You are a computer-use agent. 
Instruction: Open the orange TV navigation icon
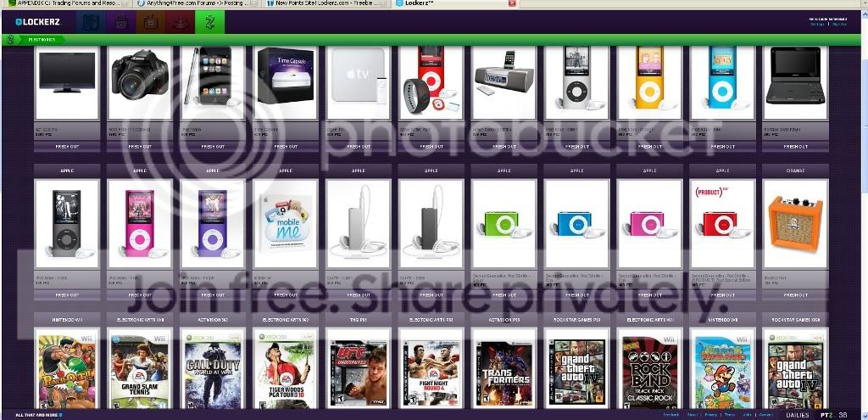point(151,22)
